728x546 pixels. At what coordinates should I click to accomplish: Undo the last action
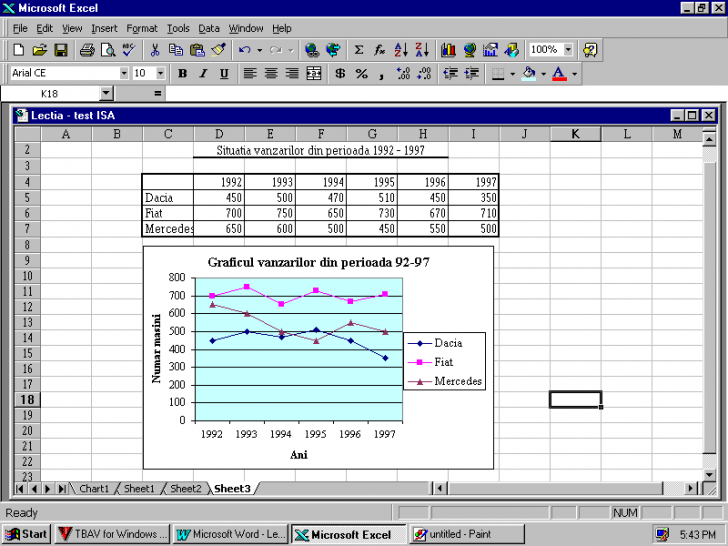point(245,50)
